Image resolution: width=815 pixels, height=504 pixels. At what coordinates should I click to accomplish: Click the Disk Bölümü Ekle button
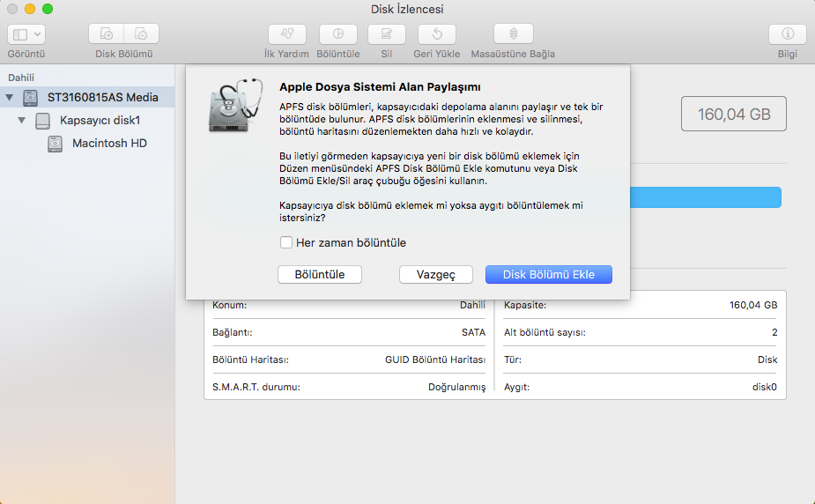[548, 274]
